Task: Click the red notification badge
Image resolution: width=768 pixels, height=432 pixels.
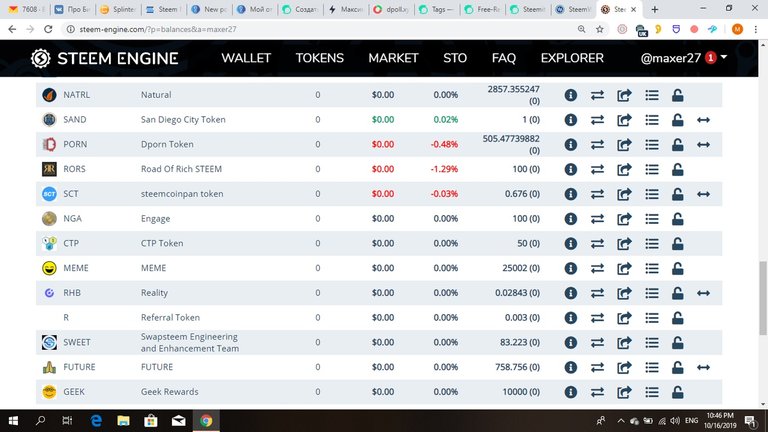Action: (x=710, y=58)
